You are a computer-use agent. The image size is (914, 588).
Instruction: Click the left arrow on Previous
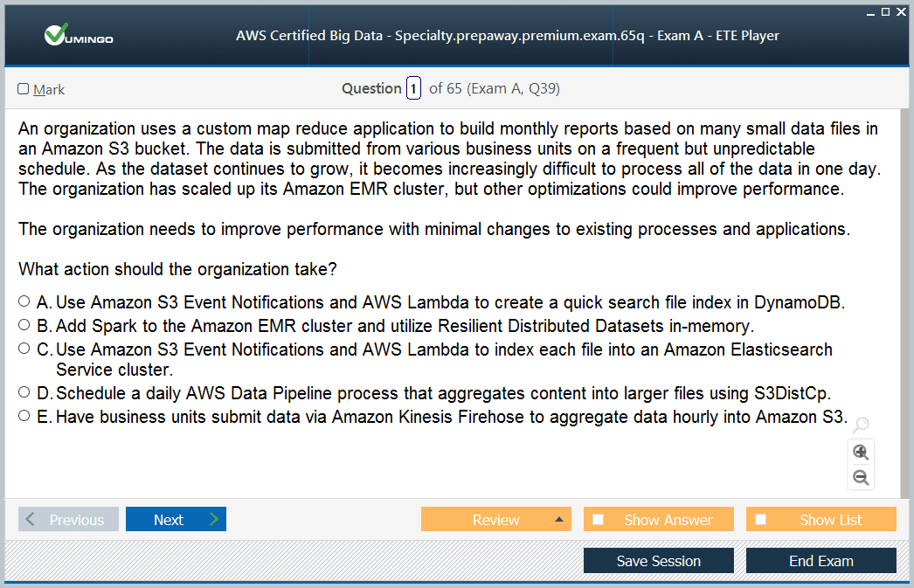click(31, 520)
